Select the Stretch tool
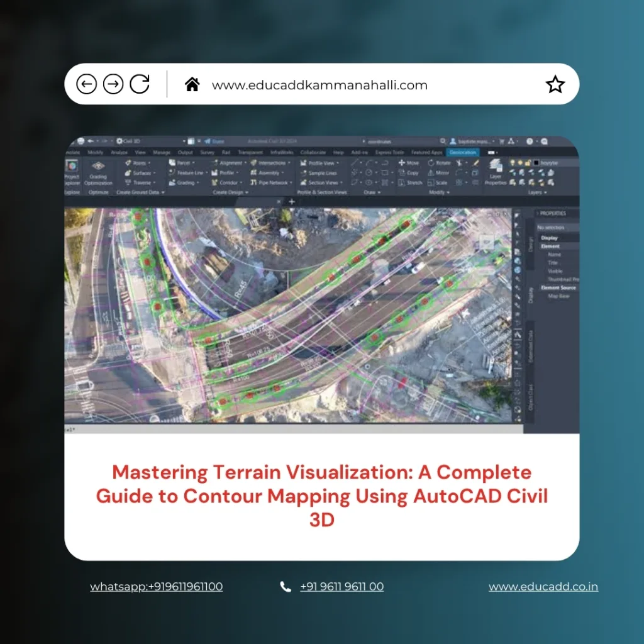 (x=410, y=182)
